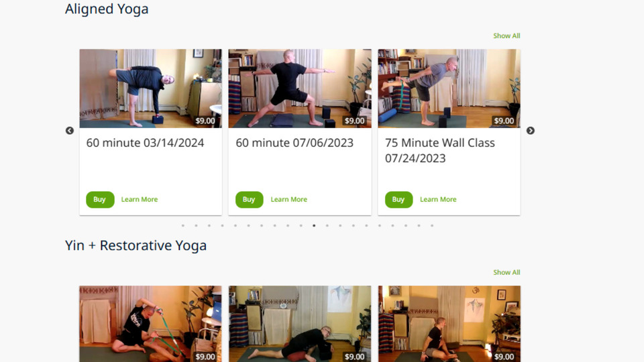Open Learn More for 75 Minute Wall Class
644x362 pixels.
tap(438, 200)
